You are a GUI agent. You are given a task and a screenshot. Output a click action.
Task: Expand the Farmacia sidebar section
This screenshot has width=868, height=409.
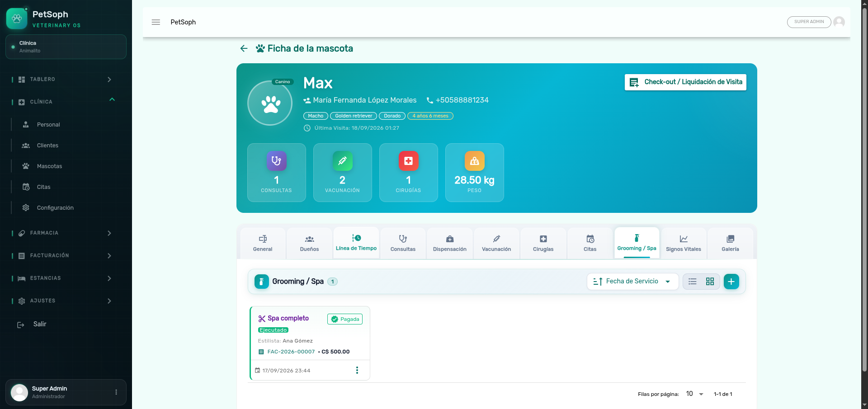pyautogui.click(x=62, y=233)
